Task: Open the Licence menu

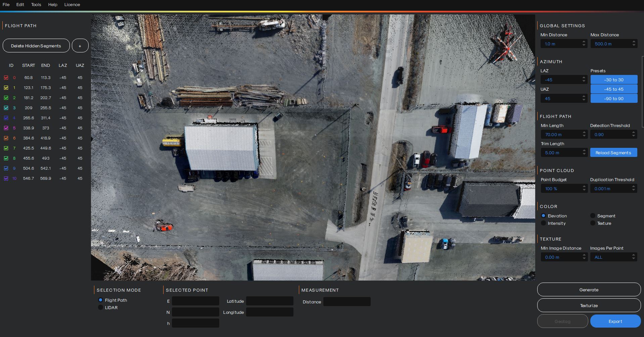Action: 72,5
